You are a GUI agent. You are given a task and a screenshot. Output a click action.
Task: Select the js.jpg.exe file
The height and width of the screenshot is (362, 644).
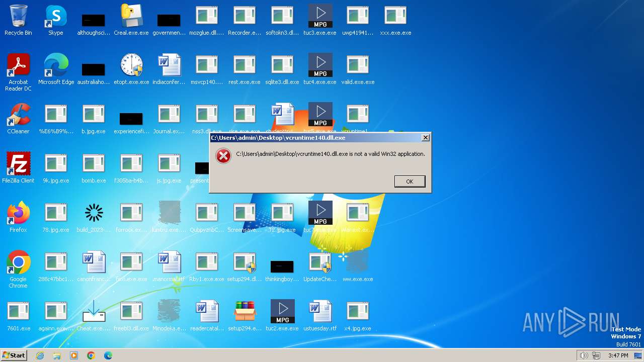click(x=169, y=168)
